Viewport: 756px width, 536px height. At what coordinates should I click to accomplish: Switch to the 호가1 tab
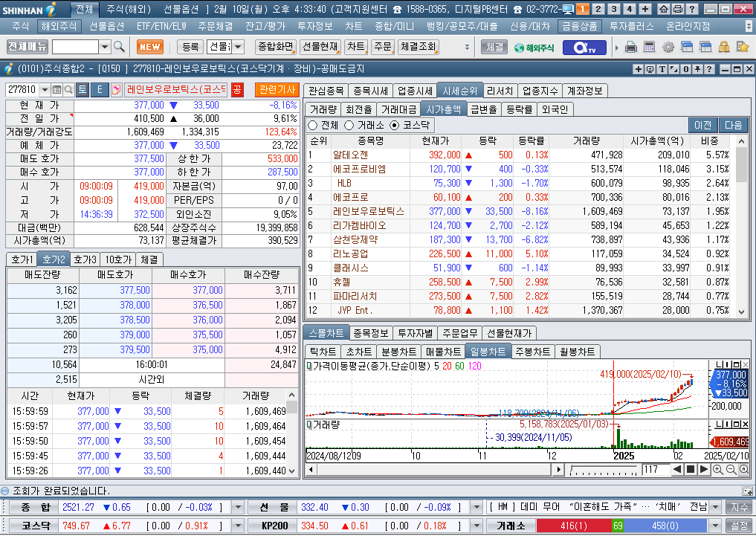[22, 259]
